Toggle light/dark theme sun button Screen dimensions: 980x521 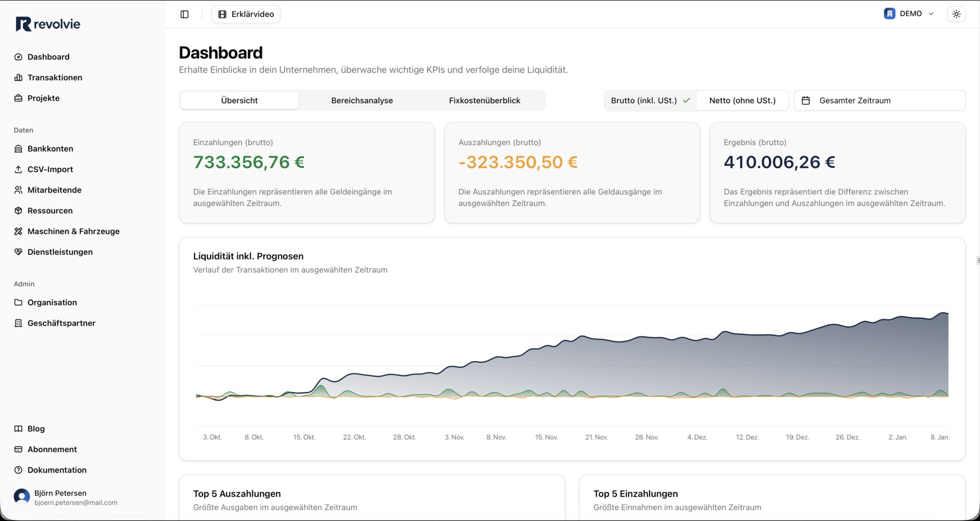(x=956, y=14)
